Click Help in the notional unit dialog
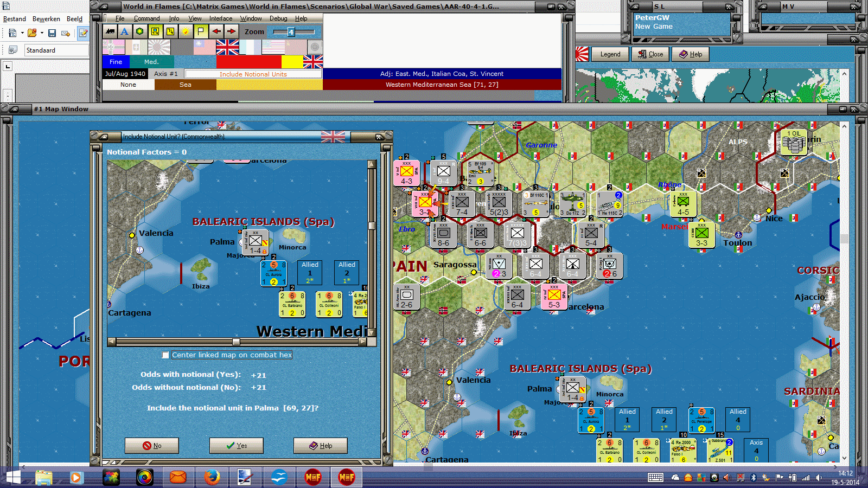Screen dimensions: 868x488 click(321, 446)
